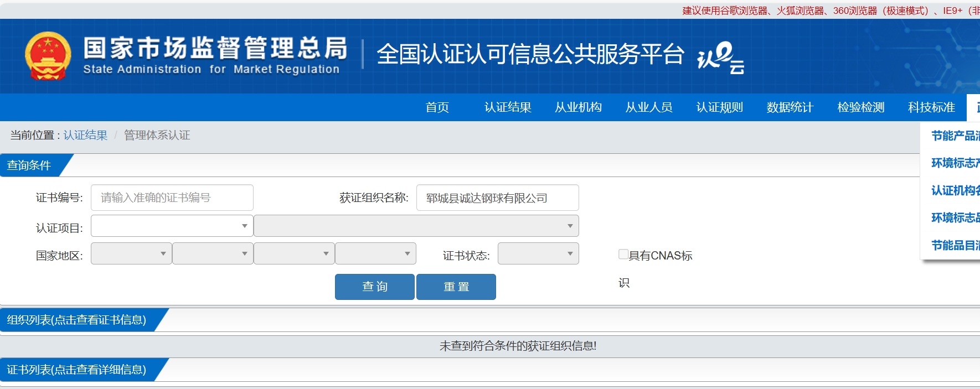
Task: Select the 查询条件 section tab
Action: tap(34, 165)
